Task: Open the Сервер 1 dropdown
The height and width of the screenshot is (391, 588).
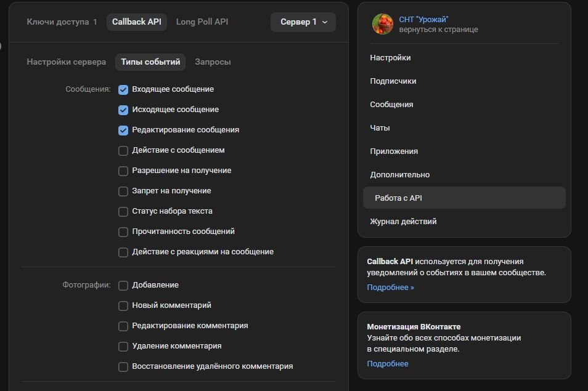Action: [x=303, y=22]
